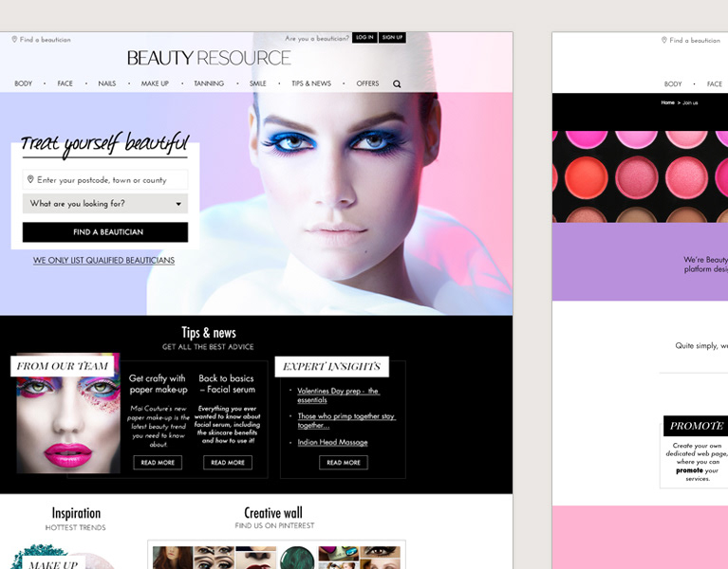This screenshot has width=728, height=569.
Task: Click the 'Creative wall' heading
Action: [273, 513]
